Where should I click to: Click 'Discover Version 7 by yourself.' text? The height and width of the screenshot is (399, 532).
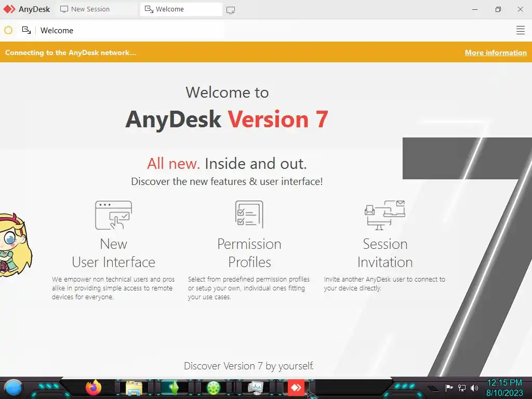[249, 366]
